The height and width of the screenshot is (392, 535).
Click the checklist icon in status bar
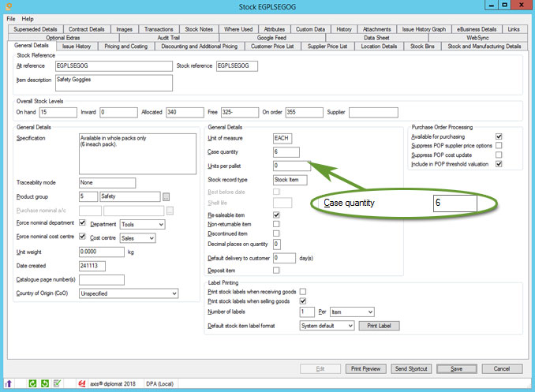pos(57,384)
